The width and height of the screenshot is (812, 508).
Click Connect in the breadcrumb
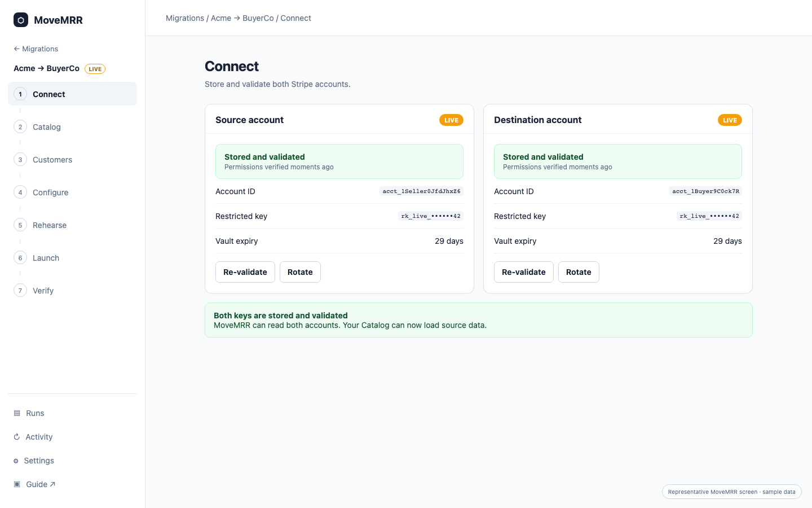click(296, 18)
